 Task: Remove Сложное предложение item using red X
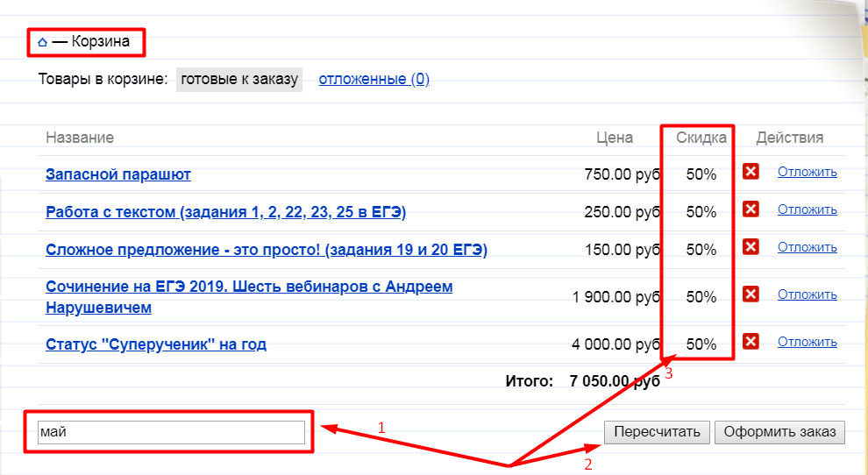[751, 247]
